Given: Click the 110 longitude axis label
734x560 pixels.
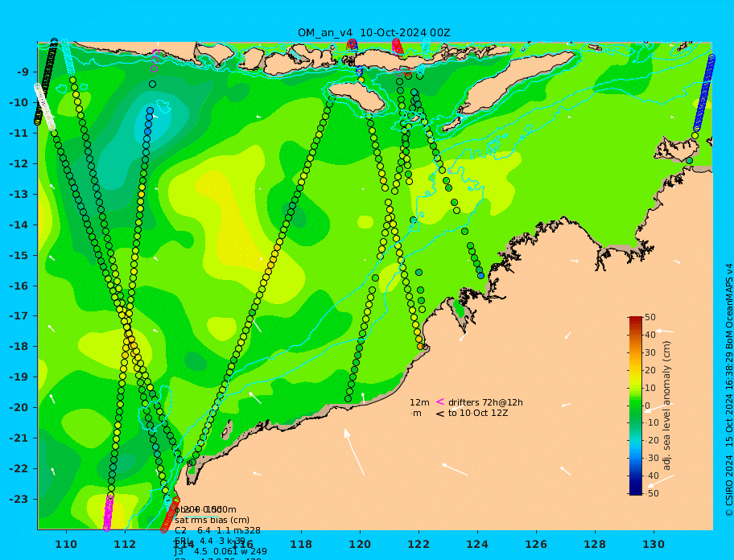Looking at the screenshot, I should tap(66, 544).
